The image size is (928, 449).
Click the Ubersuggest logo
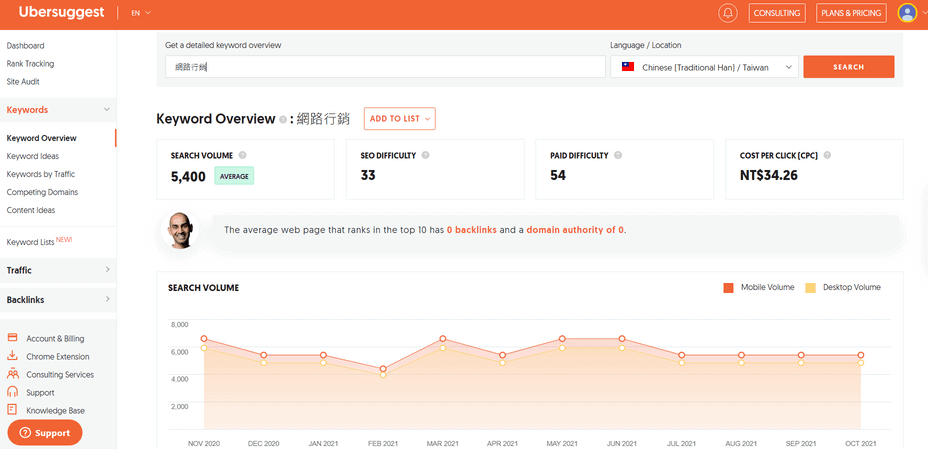click(x=61, y=12)
